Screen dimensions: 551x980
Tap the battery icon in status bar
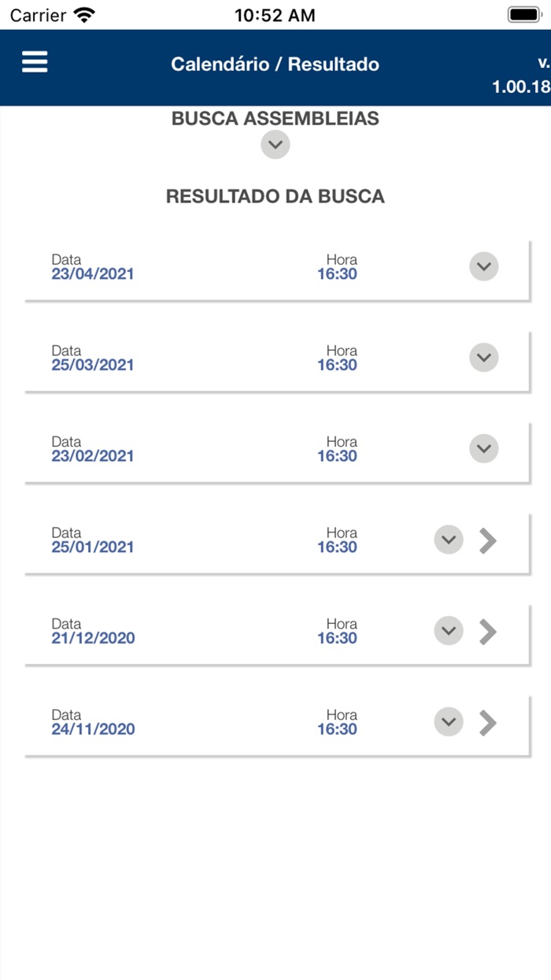point(523,15)
